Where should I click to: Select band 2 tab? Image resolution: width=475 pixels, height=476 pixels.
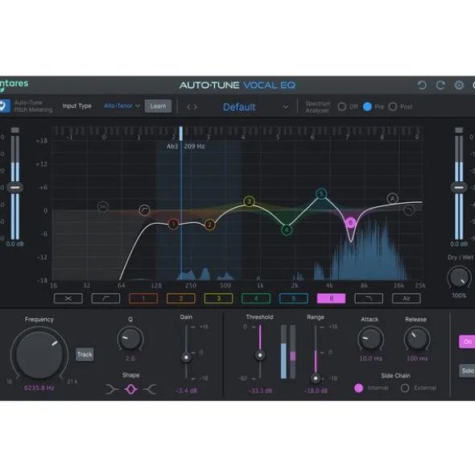181,299
